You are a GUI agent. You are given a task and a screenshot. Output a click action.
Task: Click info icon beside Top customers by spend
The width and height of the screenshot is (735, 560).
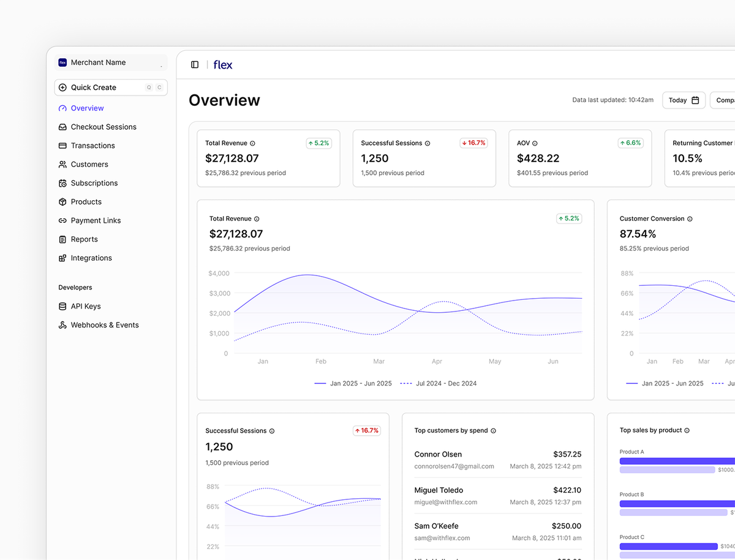tap(493, 431)
